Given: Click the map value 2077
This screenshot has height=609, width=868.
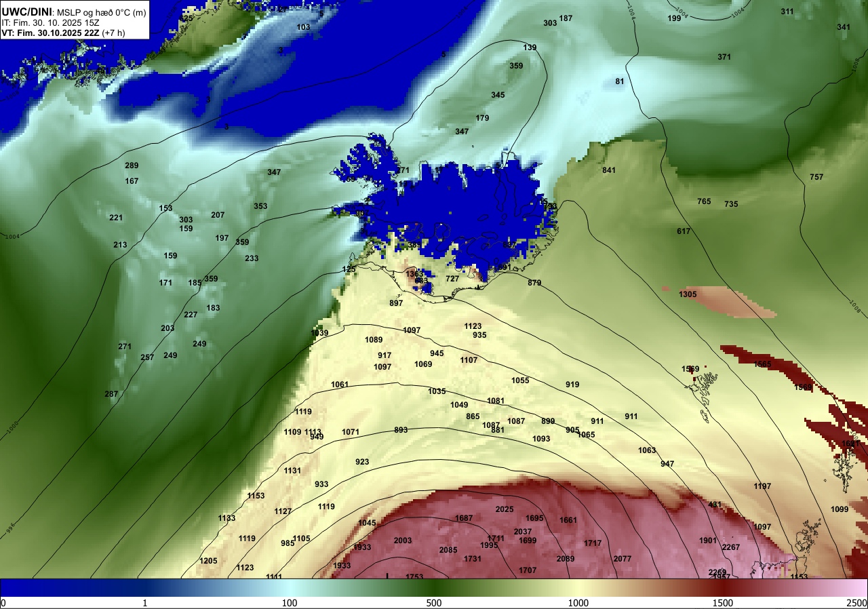Looking at the screenshot, I should tap(622, 559).
